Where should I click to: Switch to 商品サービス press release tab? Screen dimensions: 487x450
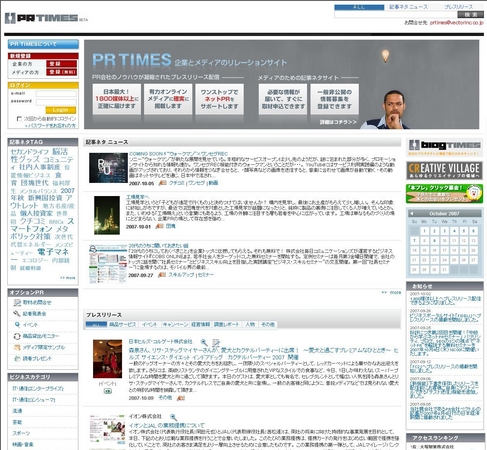click(123, 324)
